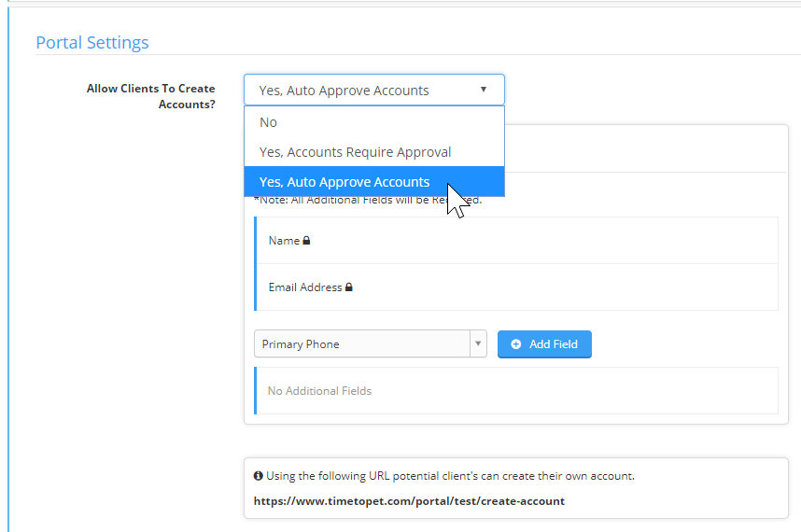Click the create-account portal URL text
Screen dimensions: 801x532
pyautogui.click(x=409, y=501)
